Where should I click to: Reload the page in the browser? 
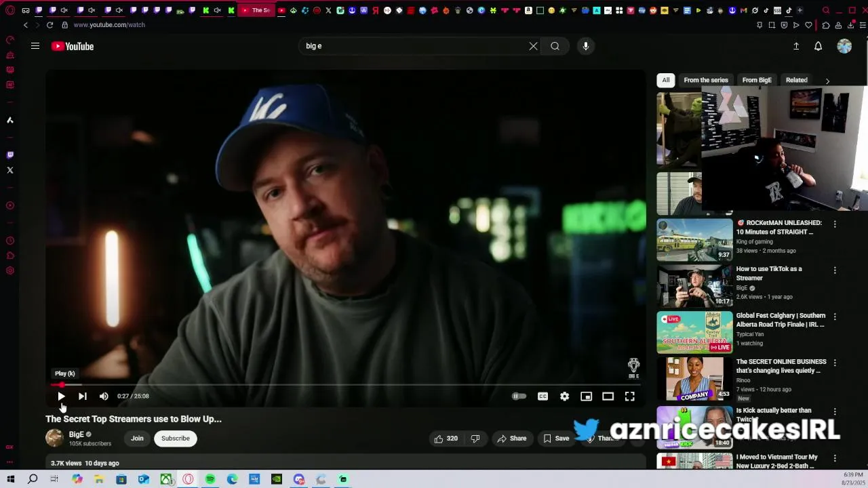[x=50, y=25]
